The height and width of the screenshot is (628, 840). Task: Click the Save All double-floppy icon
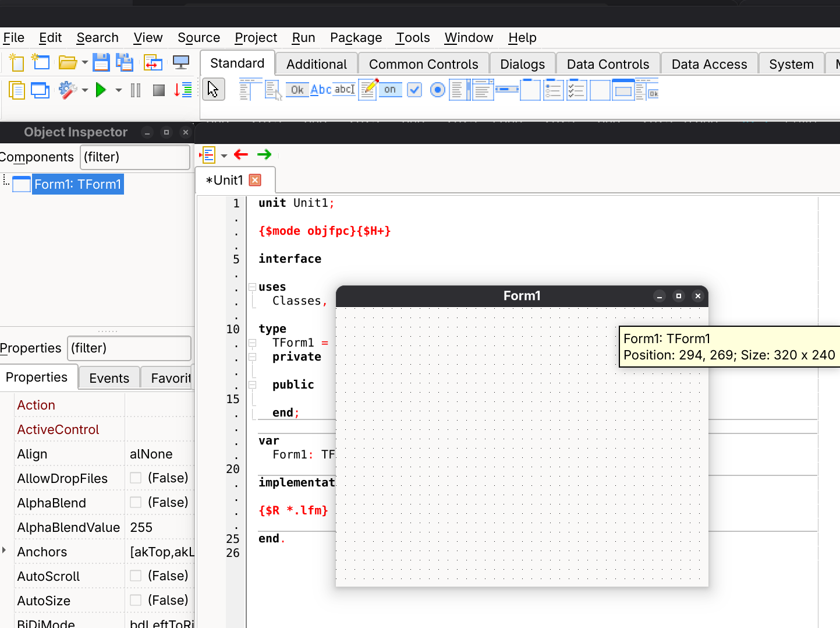coord(125,62)
